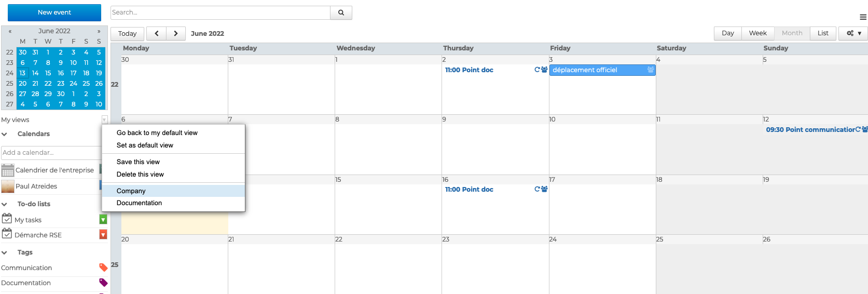
Task: Click the Communication tag icon
Action: [x=103, y=268]
